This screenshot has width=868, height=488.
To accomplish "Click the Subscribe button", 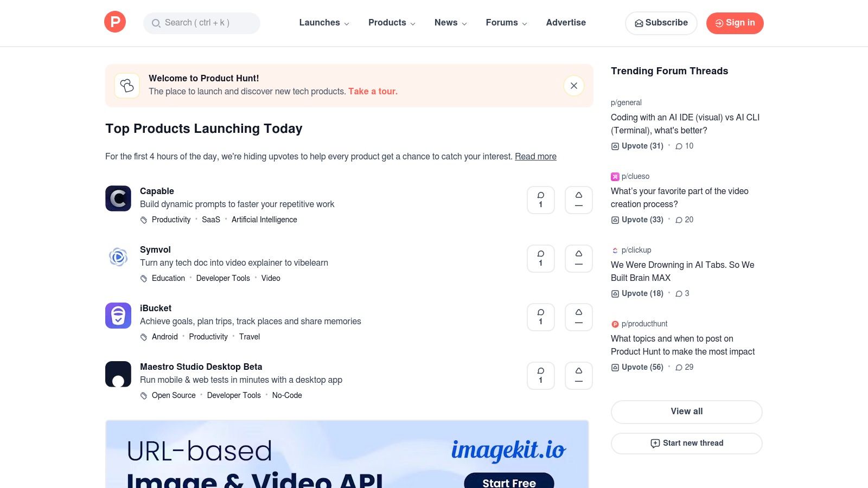I will click(x=661, y=23).
